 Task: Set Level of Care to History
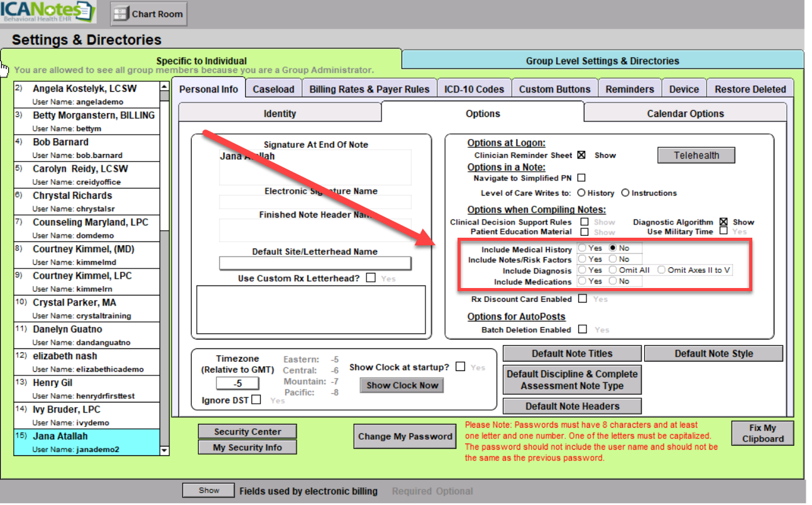click(581, 193)
